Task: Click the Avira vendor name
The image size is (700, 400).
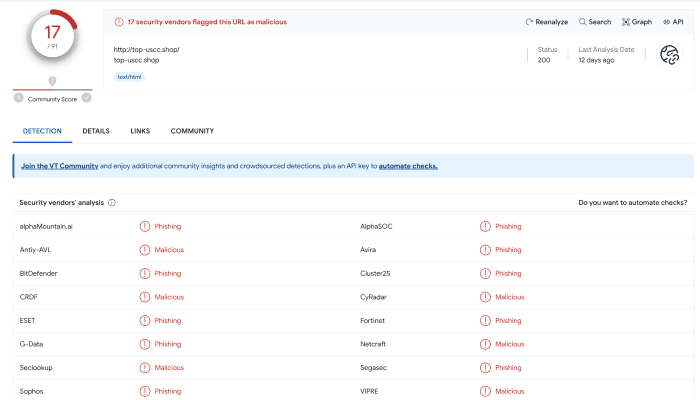Action: pos(368,250)
